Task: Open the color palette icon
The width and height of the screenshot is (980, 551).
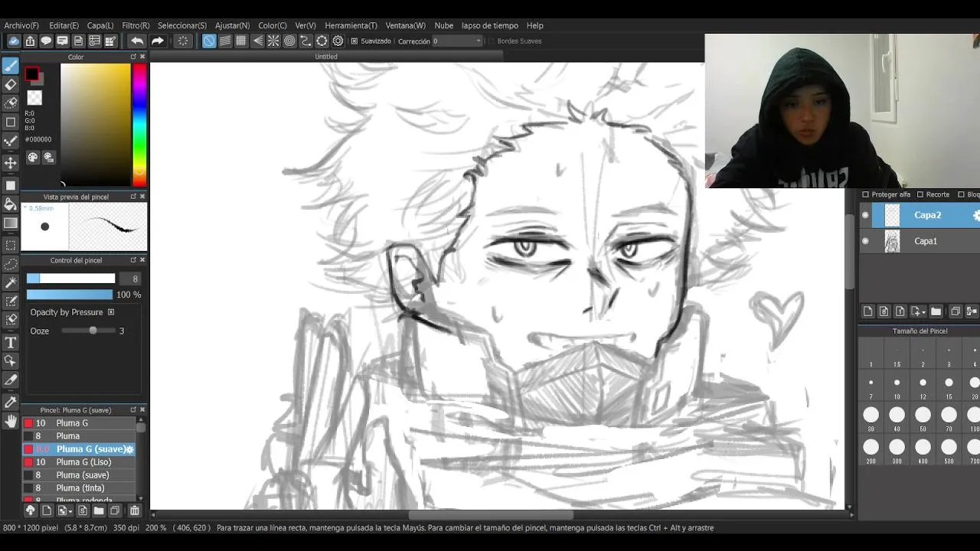Action: click(33, 157)
